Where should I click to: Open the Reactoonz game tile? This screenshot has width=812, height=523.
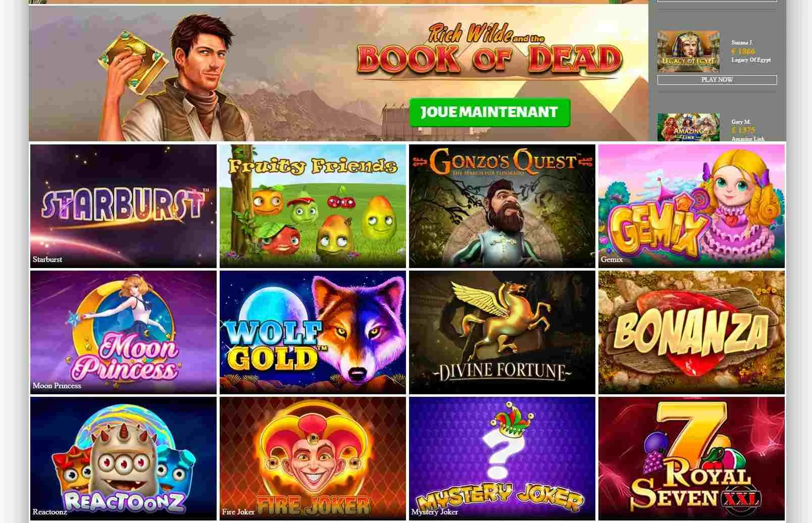pos(123,458)
